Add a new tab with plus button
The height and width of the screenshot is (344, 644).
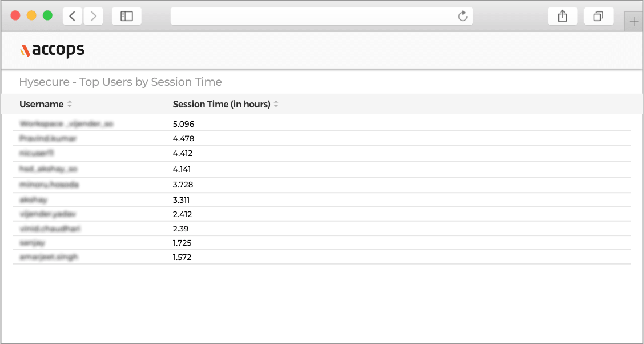point(634,22)
